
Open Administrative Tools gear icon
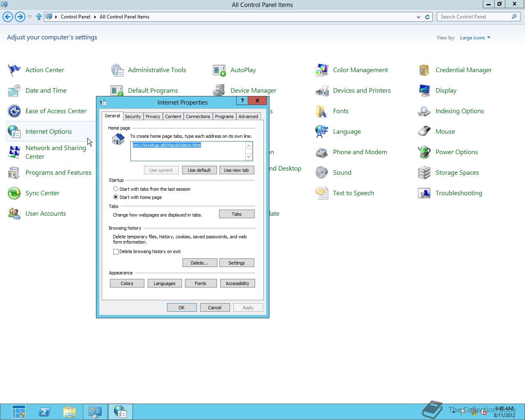click(117, 70)
